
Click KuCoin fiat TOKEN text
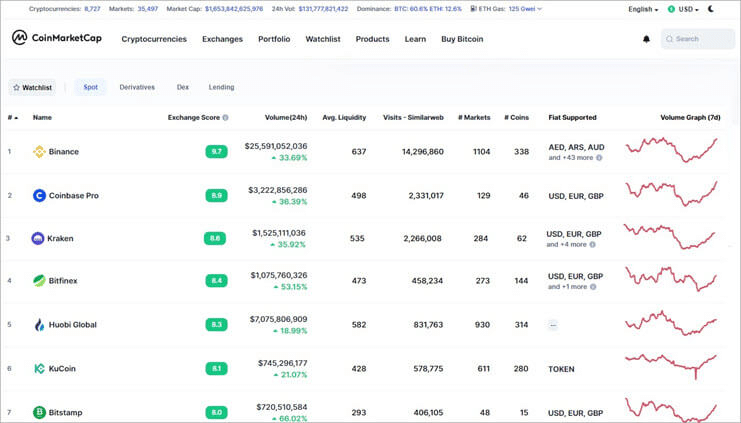pos(561,369)
